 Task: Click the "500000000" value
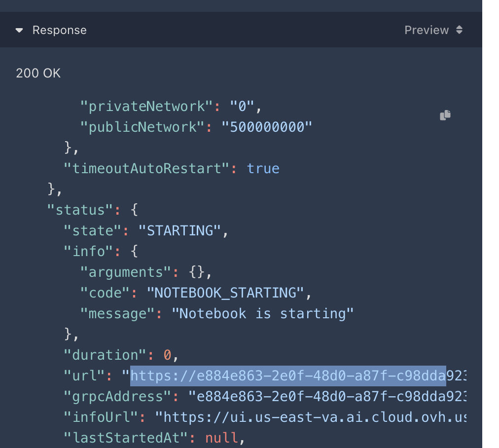(267, 127)
